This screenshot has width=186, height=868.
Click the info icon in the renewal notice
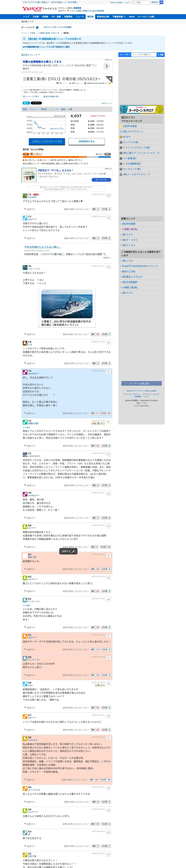pos(25,39)
